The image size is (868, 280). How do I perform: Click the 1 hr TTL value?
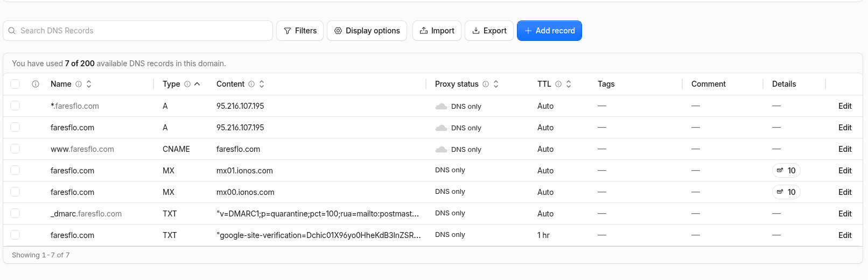[x=543, y=235]
